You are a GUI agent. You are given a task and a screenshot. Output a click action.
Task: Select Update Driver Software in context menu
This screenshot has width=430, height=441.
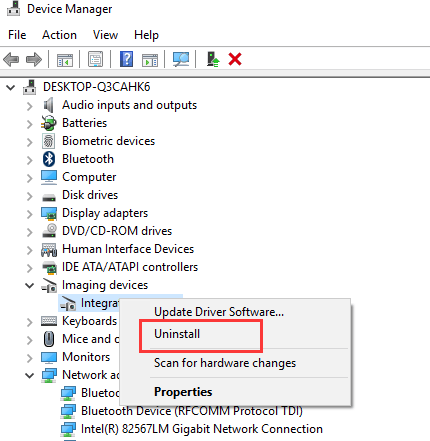(219, 312)
